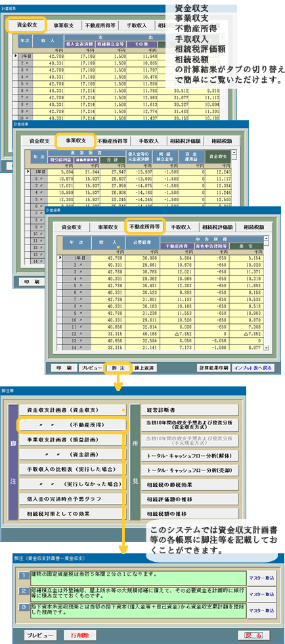Click footnote 3 text field about 投下資本未回収残高
The width and height of the screenshot is (285, 644).
[138, 610]
